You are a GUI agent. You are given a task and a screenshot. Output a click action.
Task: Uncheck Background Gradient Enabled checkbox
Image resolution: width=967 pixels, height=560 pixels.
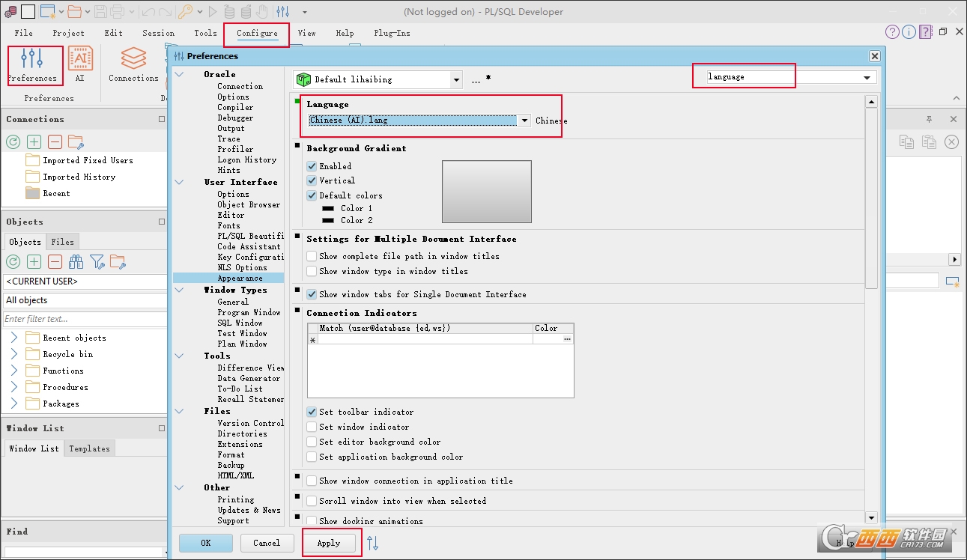[x=312, y=166]
